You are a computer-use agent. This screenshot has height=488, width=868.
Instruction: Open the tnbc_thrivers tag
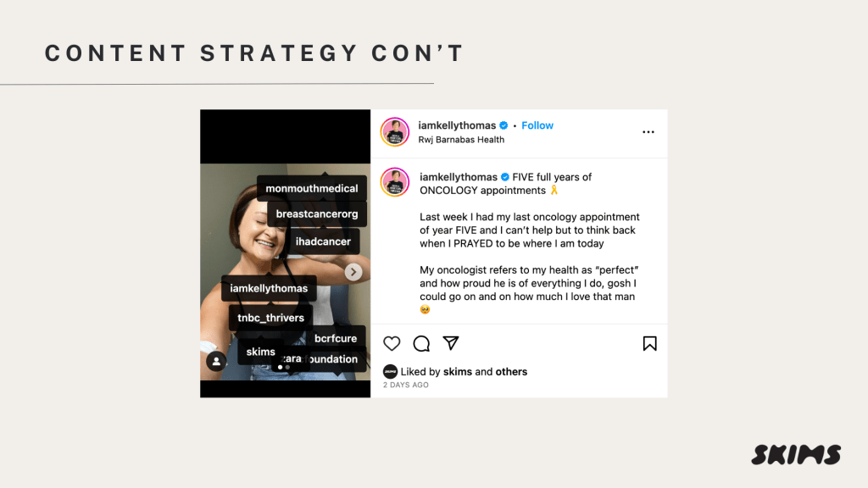pyautogui.click(x=270, y=318)
